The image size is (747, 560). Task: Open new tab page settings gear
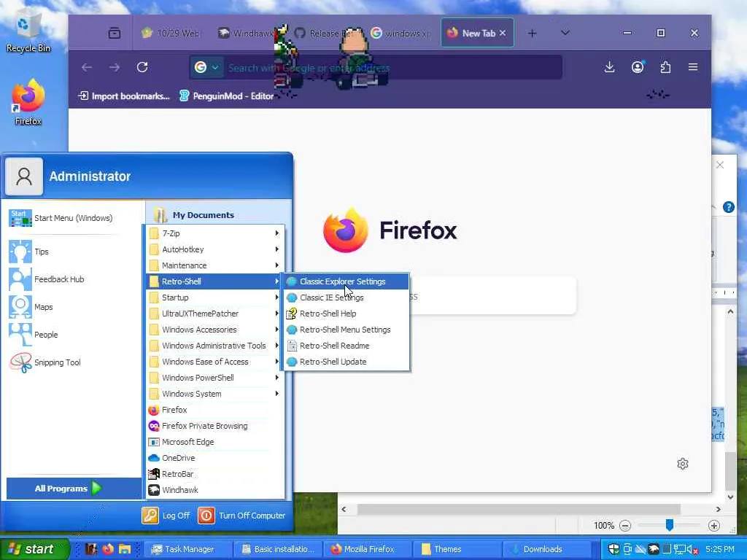[x=683, y=464]
